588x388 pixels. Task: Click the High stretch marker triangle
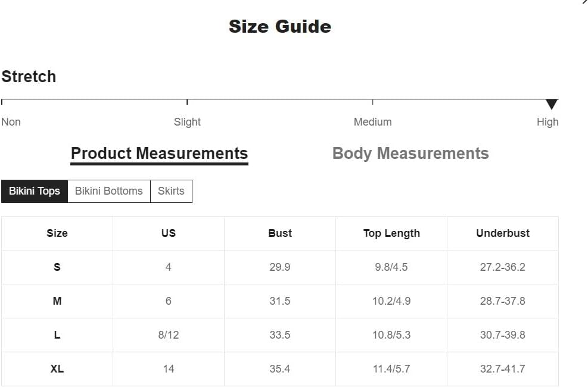coord(552,104)
